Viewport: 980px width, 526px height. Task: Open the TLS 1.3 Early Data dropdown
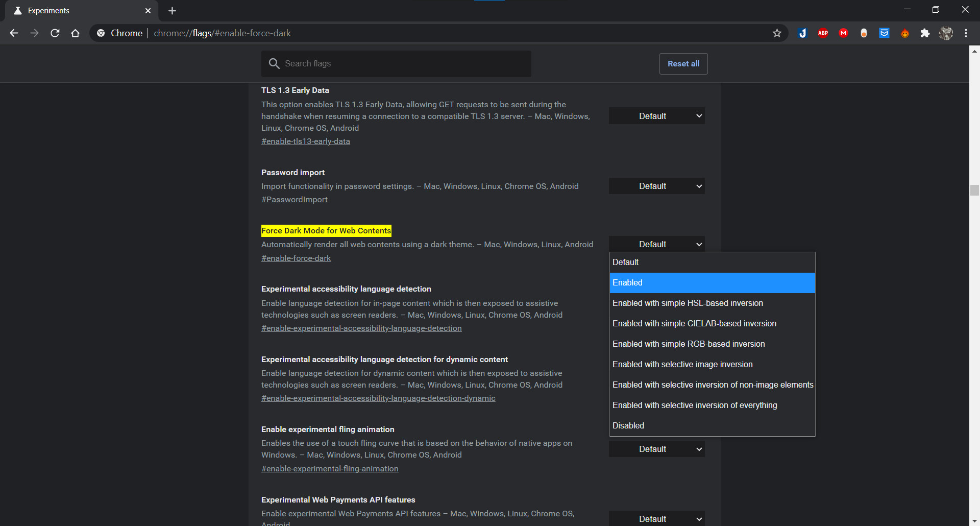[x=656, y=115]
